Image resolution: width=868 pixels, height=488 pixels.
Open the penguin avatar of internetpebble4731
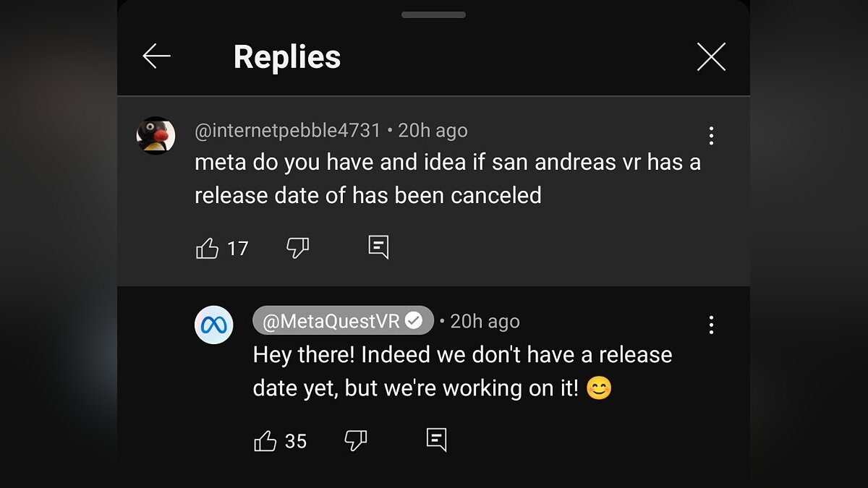(156, 135)
